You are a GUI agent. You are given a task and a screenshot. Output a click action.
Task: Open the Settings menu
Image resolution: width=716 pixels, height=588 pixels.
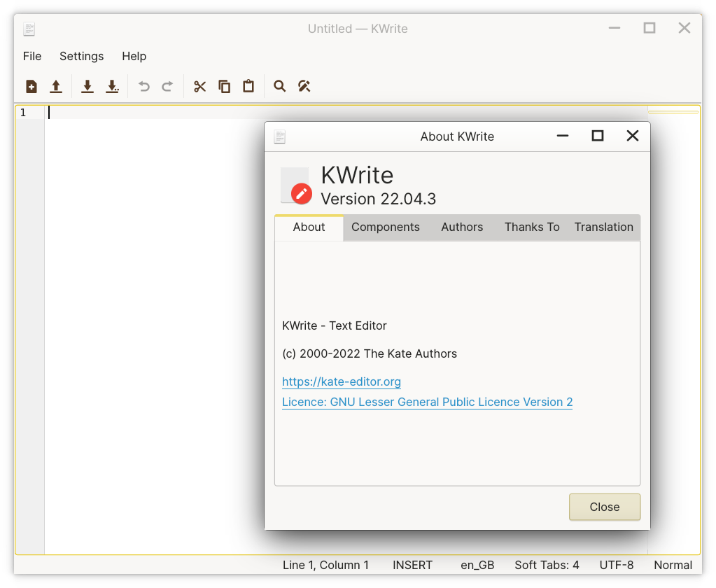pyautogui.click(x=82, y=56)
